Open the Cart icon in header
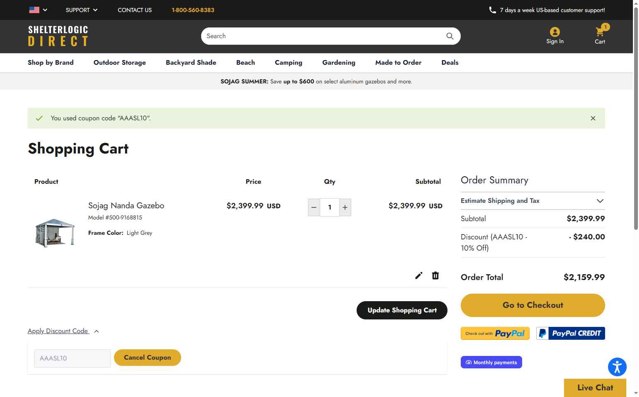The height and width of the screenshot is (397, 639). 600,34
